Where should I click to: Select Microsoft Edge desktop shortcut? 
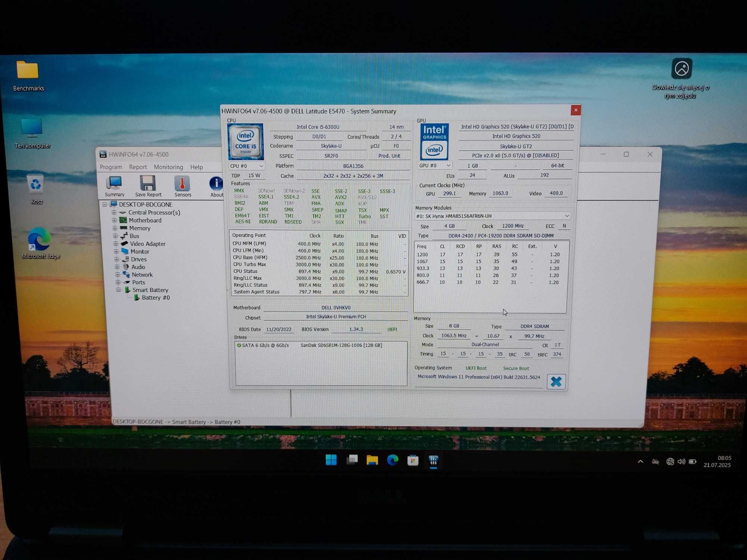pyautogui.click(x=40, y=243)
